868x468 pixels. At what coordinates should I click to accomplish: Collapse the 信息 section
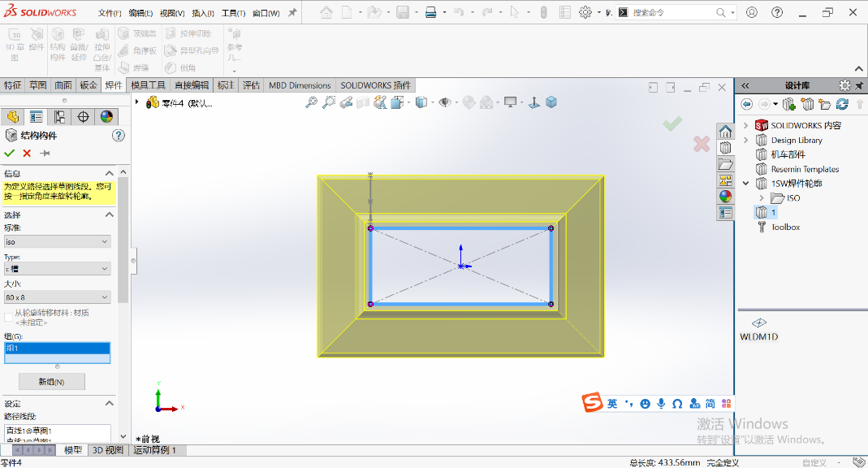tap(109, 173)
